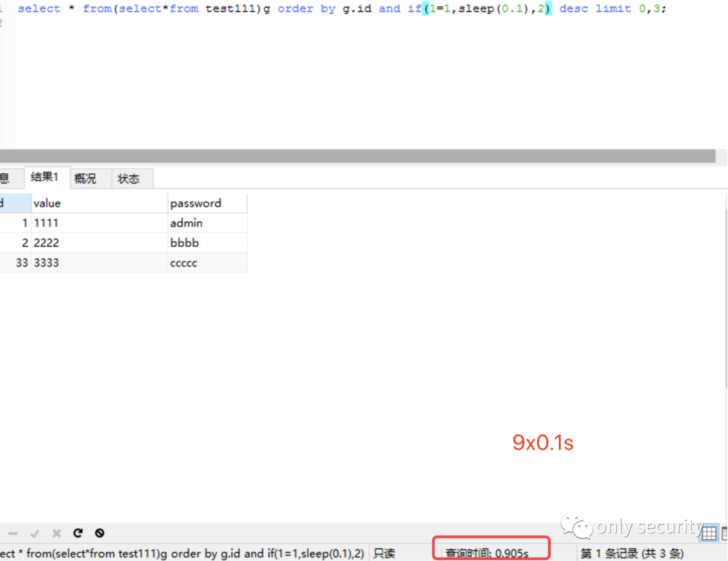Click the query text in the status bar

(183, 554)
